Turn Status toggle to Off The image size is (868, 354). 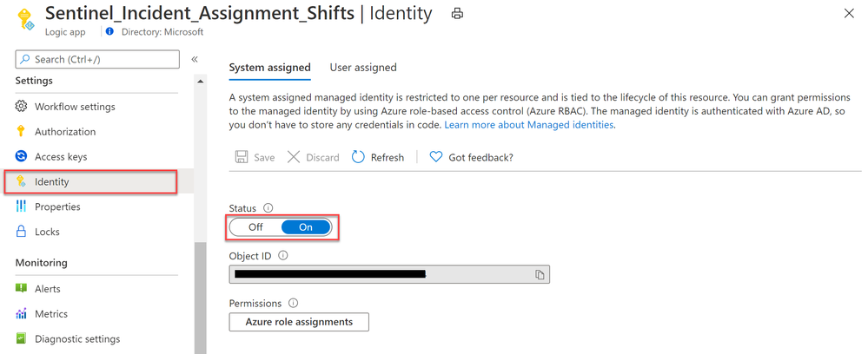pos(255,227)
